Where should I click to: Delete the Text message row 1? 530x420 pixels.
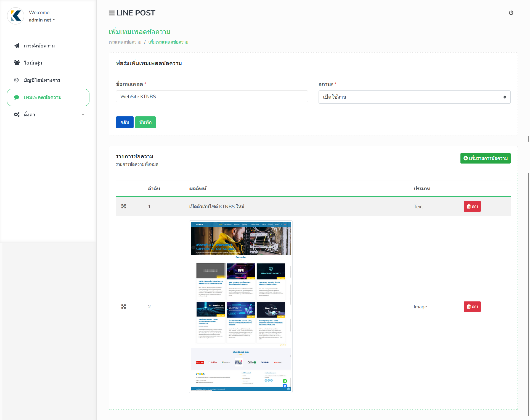click(x=472, y=207)
